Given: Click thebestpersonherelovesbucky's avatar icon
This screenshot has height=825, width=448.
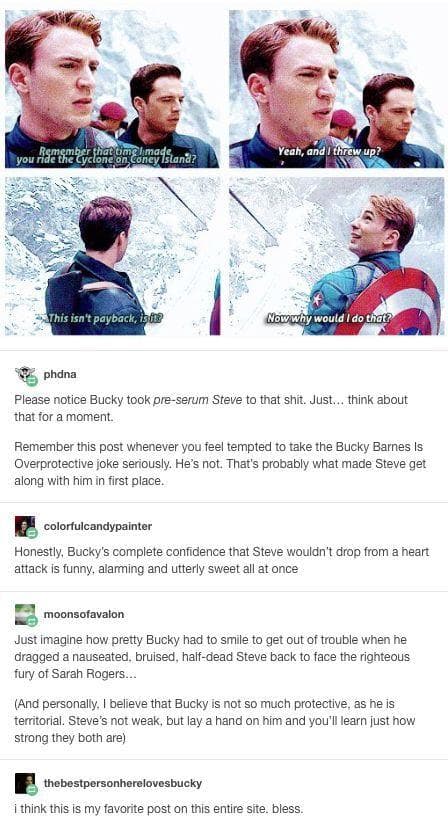Looking at the screenshot, I should [25, 783].
